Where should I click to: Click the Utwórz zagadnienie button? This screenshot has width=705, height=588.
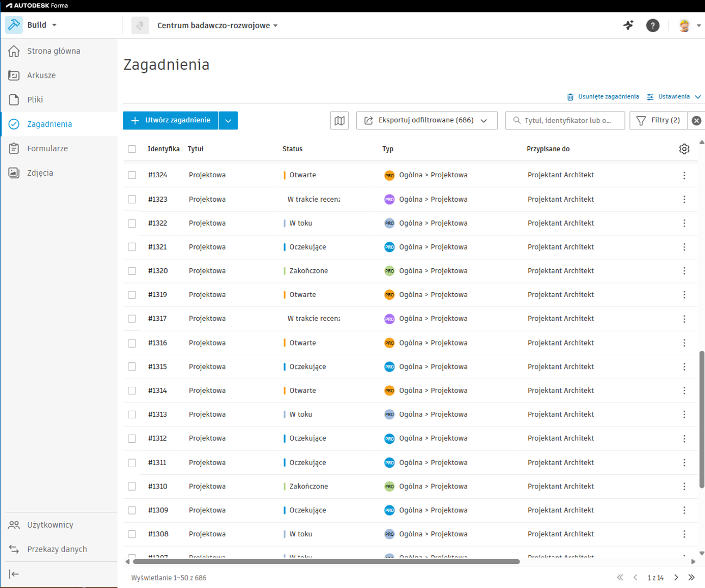coord(171,121)
